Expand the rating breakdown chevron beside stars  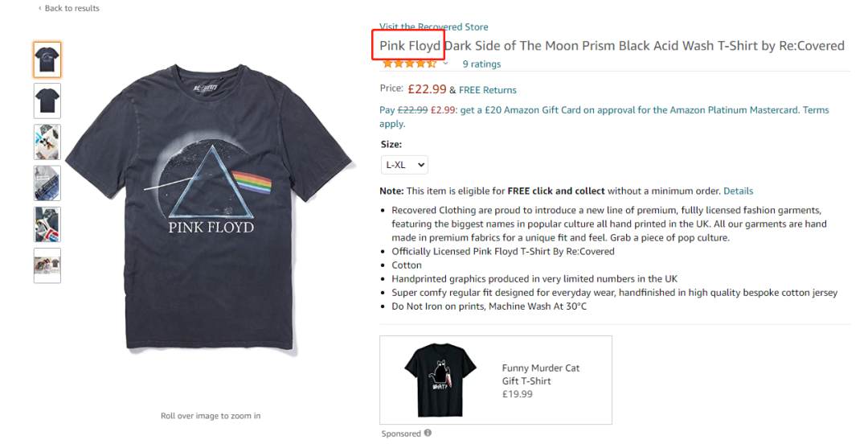click(446, 64)
